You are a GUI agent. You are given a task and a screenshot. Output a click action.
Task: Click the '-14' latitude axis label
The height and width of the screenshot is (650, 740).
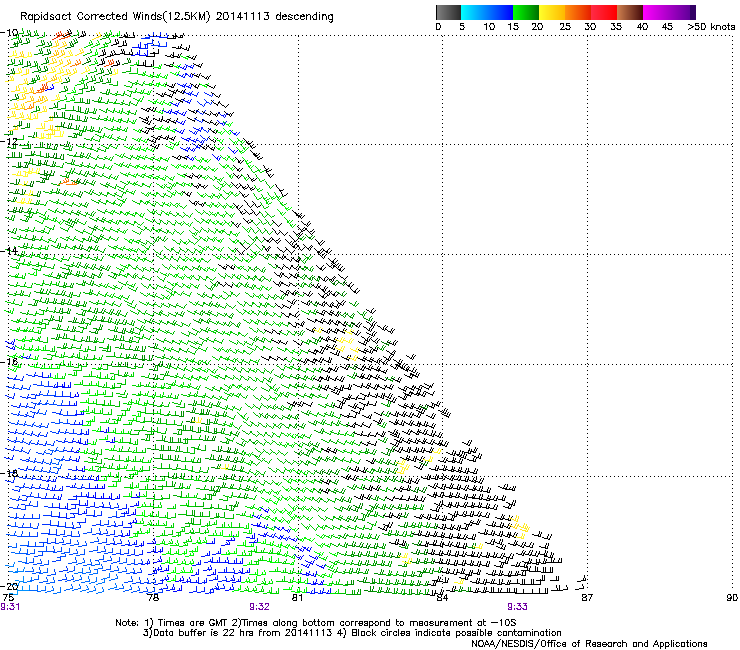click(x=9, y=251)
